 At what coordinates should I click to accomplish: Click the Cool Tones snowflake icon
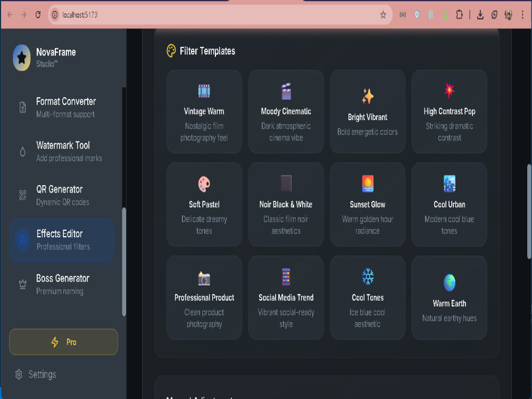368,277
